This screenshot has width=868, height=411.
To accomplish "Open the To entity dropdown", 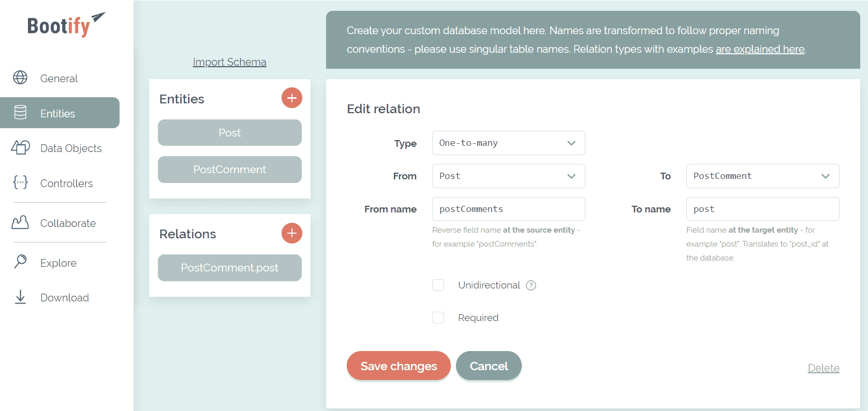I will click(x=762, y=176).
